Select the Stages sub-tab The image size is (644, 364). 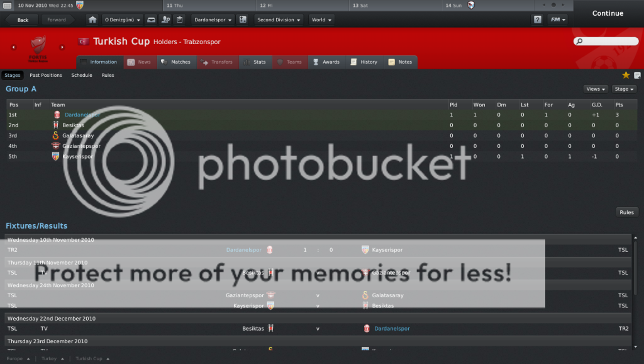(13, 76)
